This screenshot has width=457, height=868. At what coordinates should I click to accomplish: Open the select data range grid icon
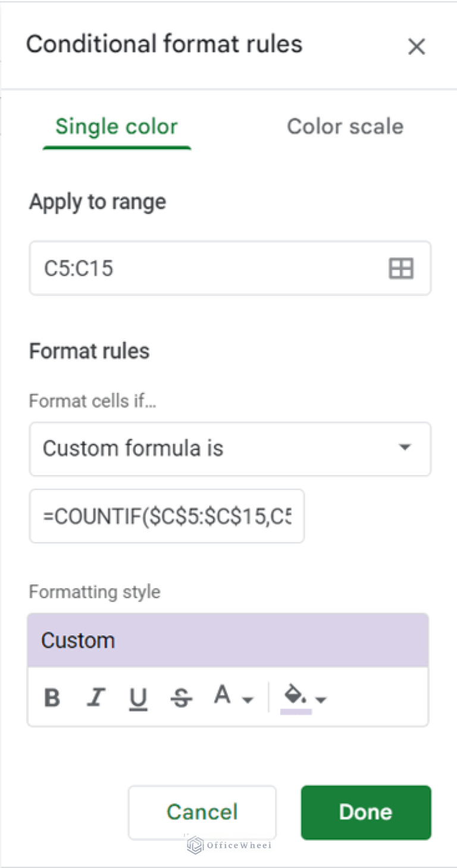point(401,269)
